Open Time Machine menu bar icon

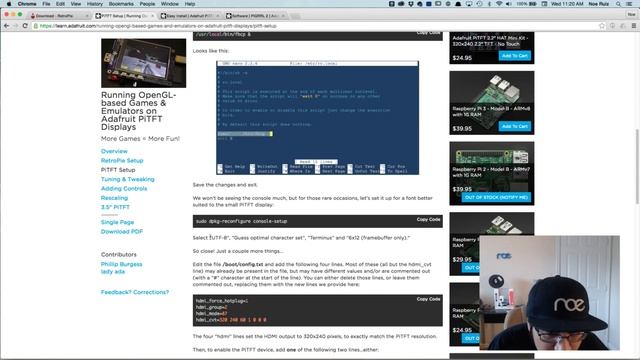[480, 4]
